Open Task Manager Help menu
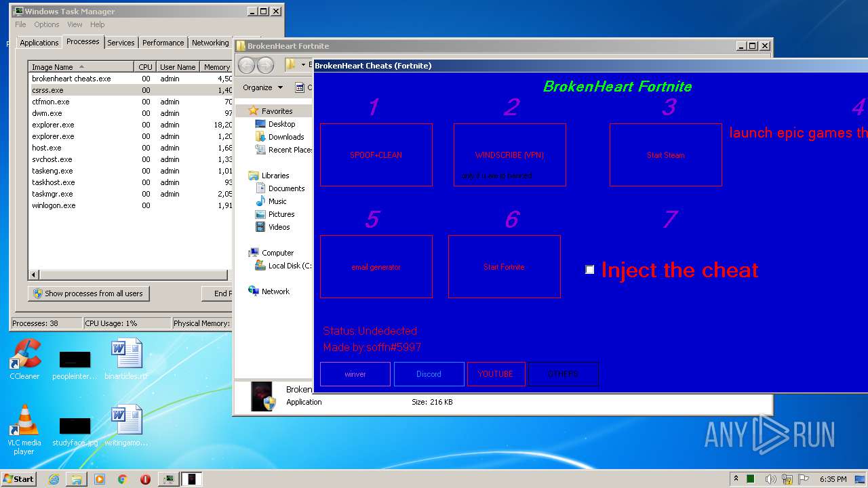The width and height of the screenshot is (868, 488). click(x=98, y=24)
